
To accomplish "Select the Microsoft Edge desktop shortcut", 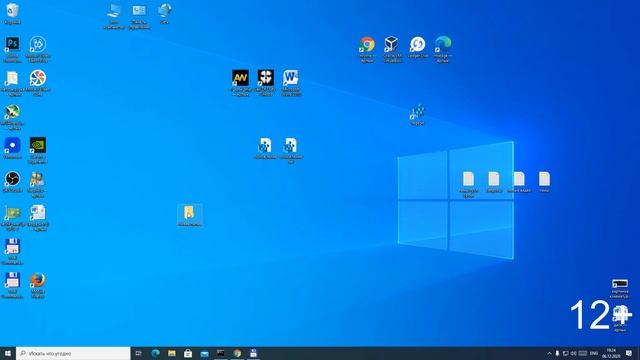I will tap(443, 49).
